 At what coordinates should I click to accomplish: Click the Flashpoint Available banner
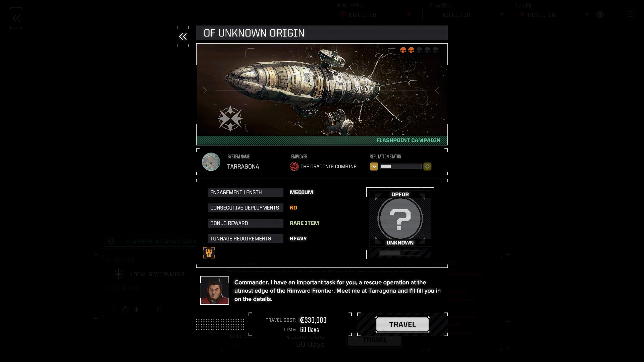[x=150, y=241]
